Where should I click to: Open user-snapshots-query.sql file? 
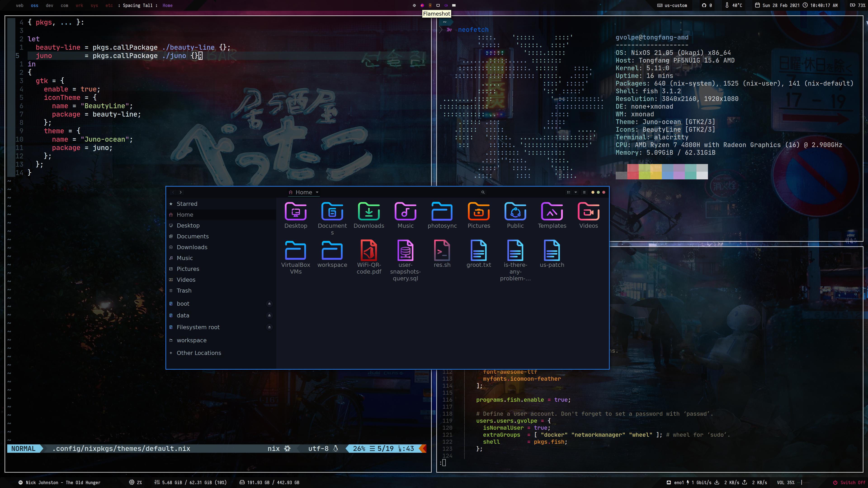click(405, 251)
